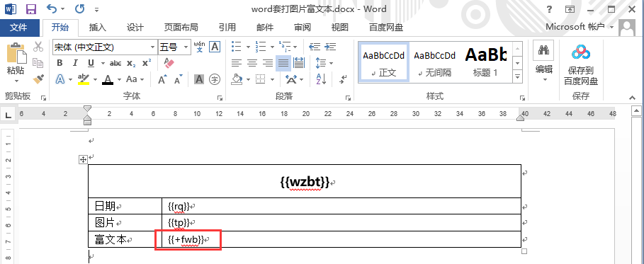Click the yellow text highlight color button
Image resolution: width=644 pixels, height=264 pixels.
click(x=84, y=79)
